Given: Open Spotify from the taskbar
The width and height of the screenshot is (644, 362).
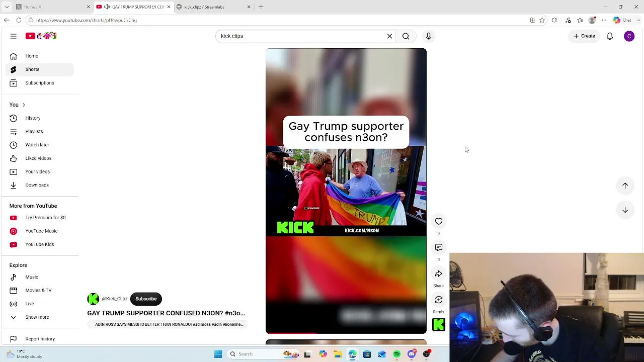Looking at the screenshot, I should tap(397, 354).
